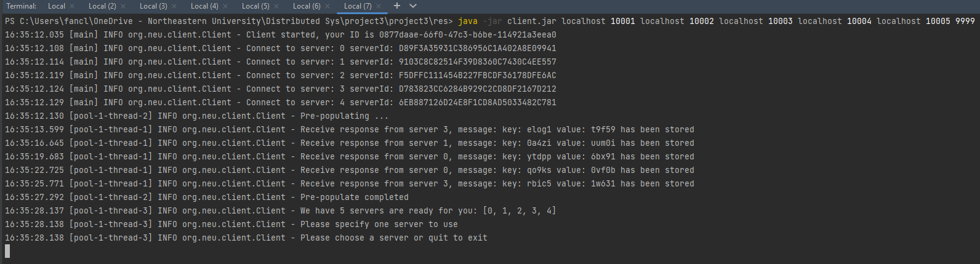
Task: Click the server list [0, 1, 2, 3, 4]
Action: click(520, 210)
